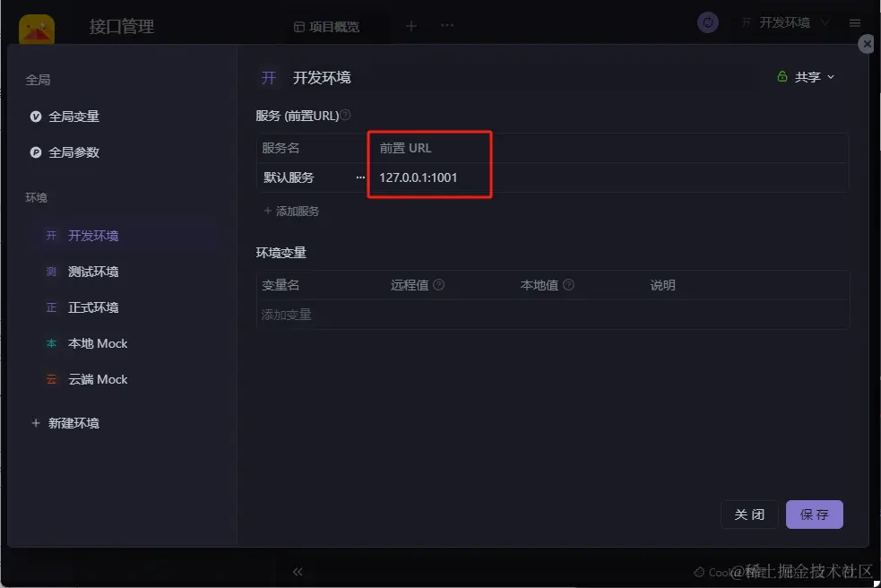881x588 pixels.
Task: Click the help icon next to 本地值
Action: coord(568,285)
